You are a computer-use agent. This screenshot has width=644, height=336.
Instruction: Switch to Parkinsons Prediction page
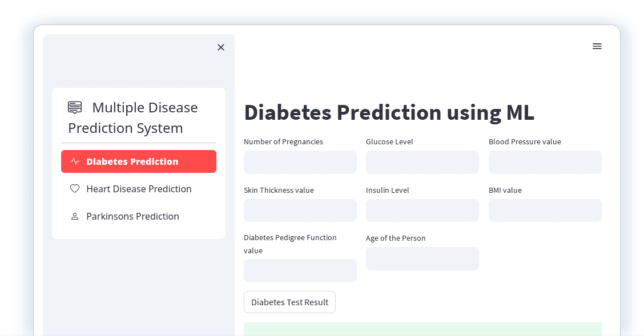pos(139,216)
